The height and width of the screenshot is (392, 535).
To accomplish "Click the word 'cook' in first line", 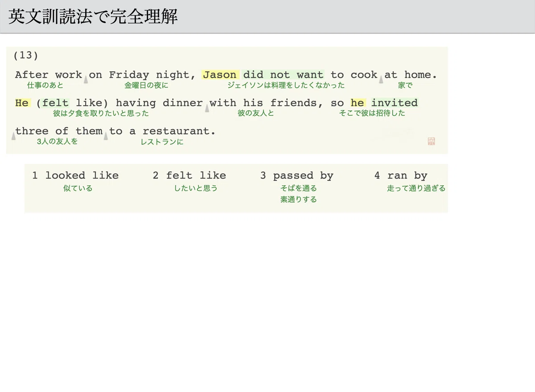I will point(364,75).
